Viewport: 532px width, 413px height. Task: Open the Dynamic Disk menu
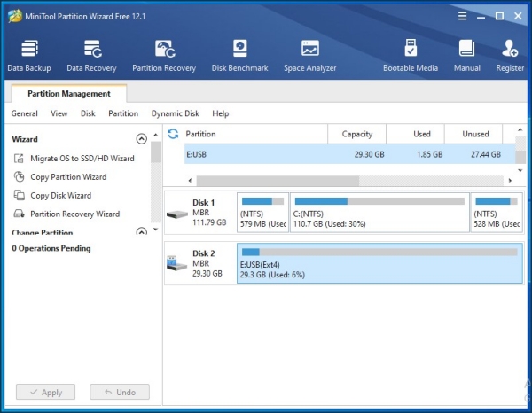[x=175, y=113]
